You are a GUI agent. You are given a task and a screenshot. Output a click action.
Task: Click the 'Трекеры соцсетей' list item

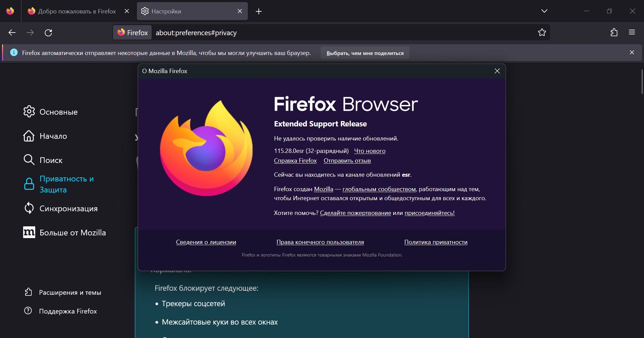pos(193,303)
